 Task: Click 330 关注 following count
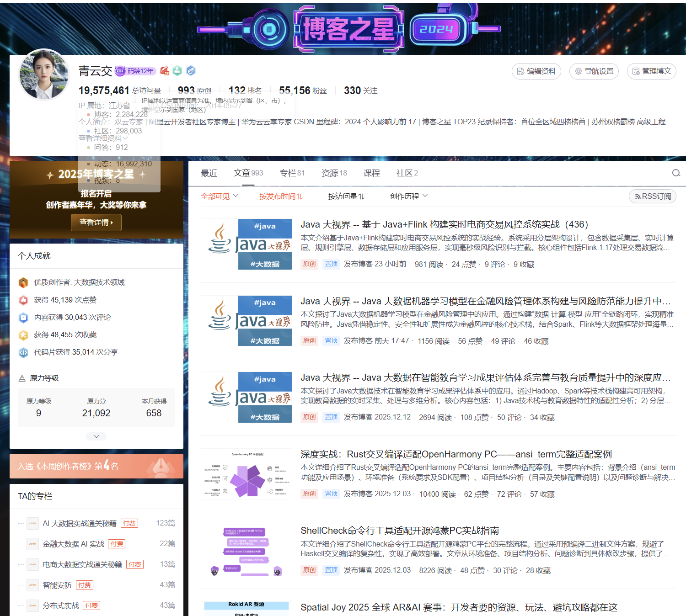click(x=360, y=90)
